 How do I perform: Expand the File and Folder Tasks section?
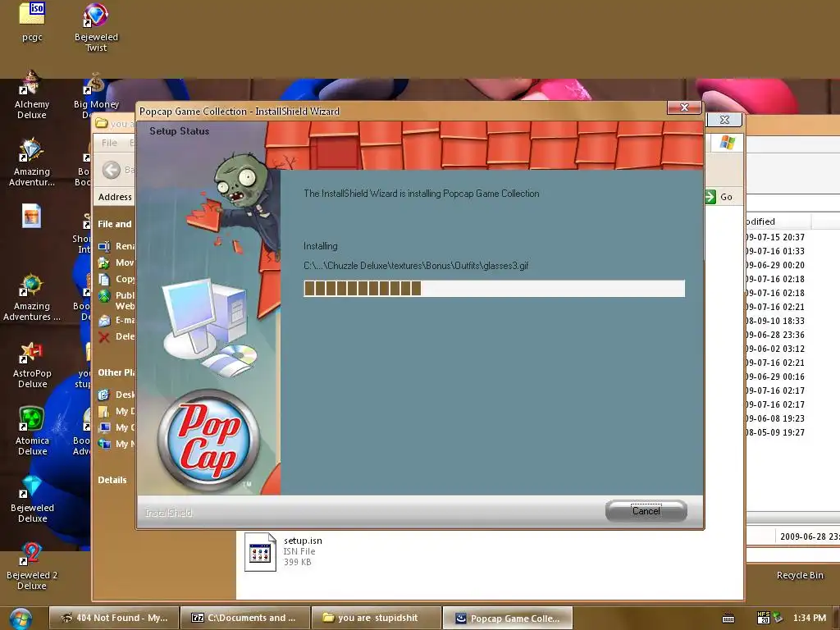point(114,224)
